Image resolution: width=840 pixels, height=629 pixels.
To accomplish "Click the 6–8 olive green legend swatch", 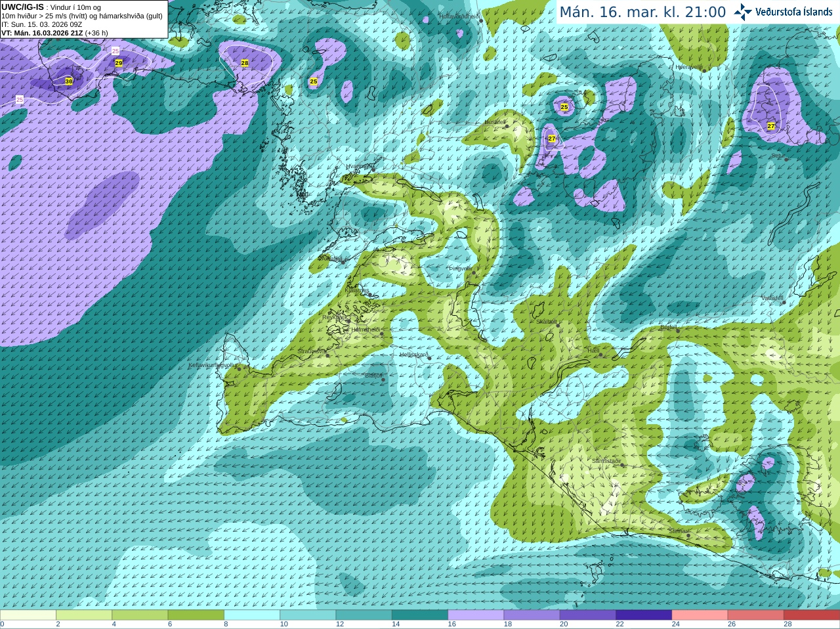I will pos(196,615).
